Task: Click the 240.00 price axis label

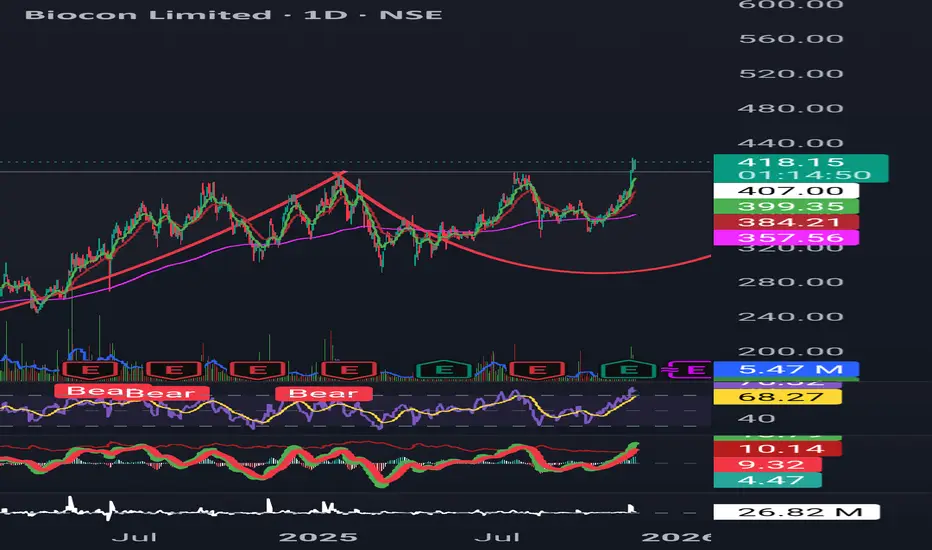Action: pyautogui.click(x=791, y=316)
